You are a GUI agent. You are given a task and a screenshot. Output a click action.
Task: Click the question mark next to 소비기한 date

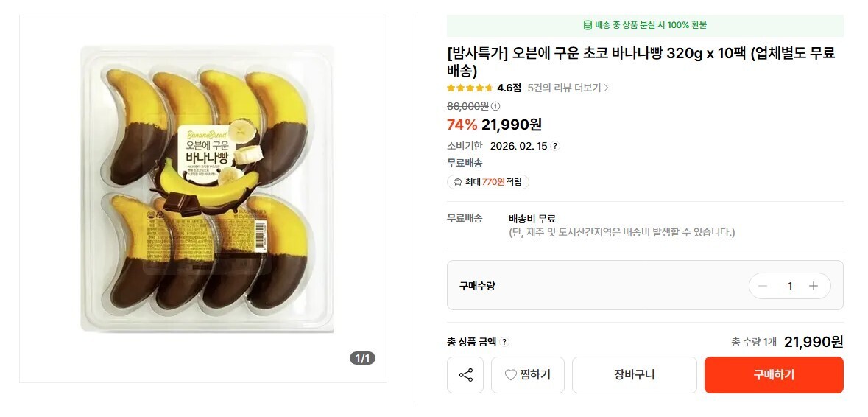click(x=555, y=146)
